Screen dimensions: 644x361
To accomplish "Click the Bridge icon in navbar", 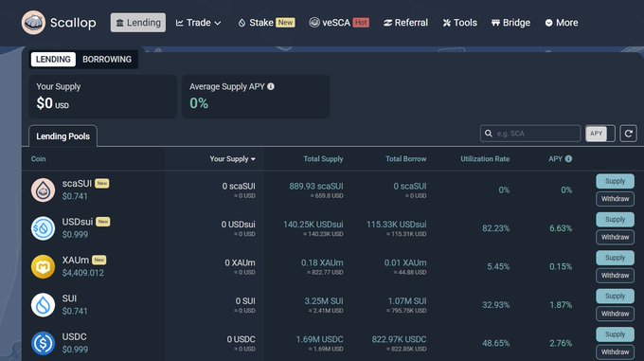I will 495,23.
